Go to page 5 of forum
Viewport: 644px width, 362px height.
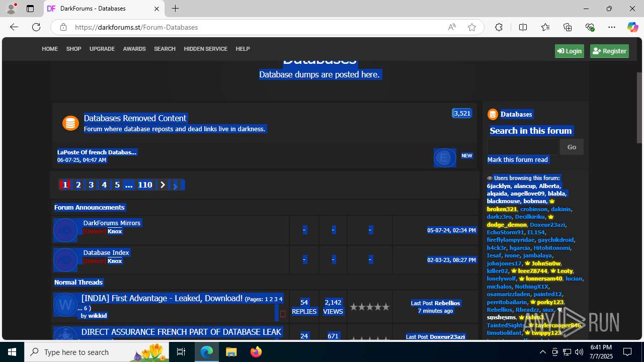[x=117, y=185]
